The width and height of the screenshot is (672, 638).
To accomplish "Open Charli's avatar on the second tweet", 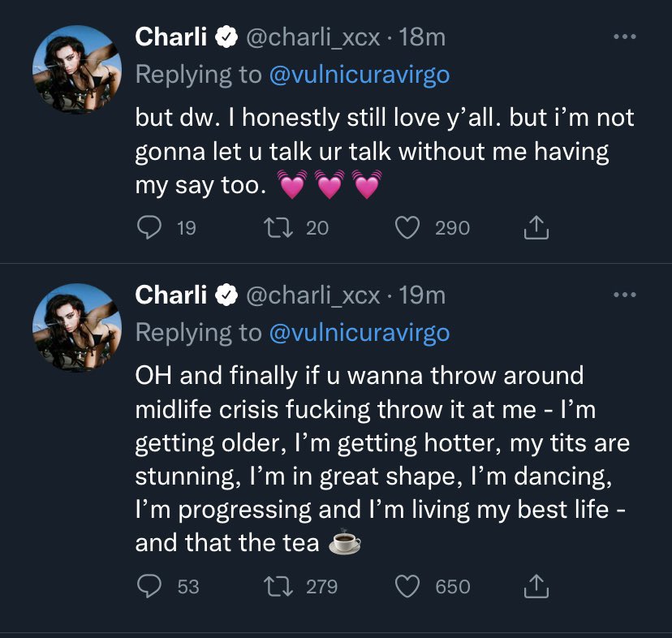I will (71, 327).
